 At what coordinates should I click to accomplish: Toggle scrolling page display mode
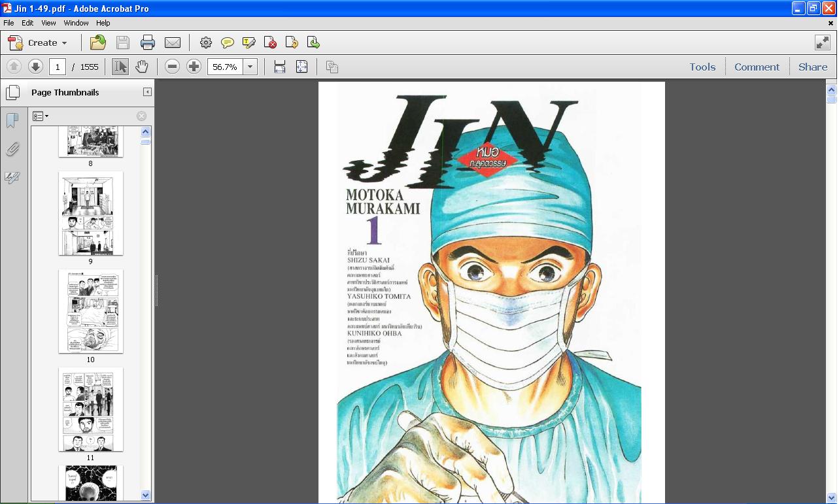(280, 67)
